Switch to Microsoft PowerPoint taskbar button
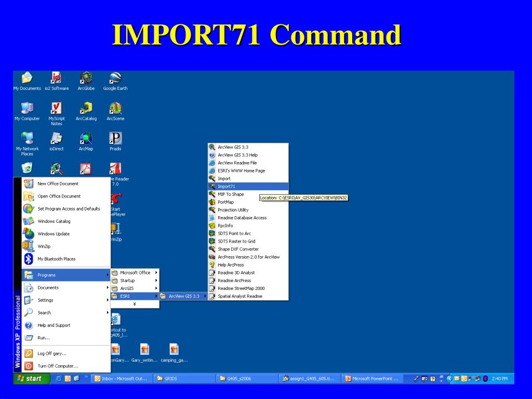Viewport: 532px width, 399px height. tap(372, 379)
